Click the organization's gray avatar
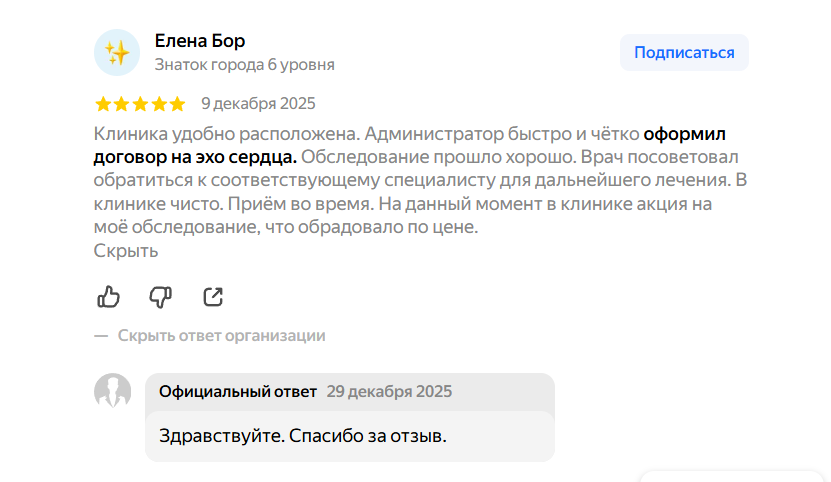 pos(112,391)
